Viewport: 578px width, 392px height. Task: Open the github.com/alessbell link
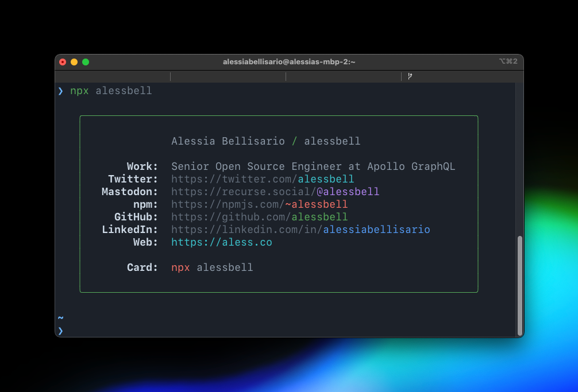(x=260, y=217)
